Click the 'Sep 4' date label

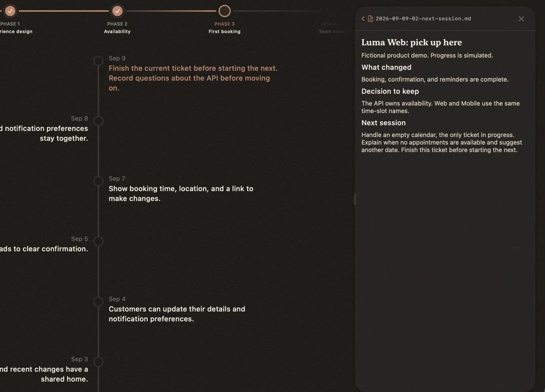(117, 299)
